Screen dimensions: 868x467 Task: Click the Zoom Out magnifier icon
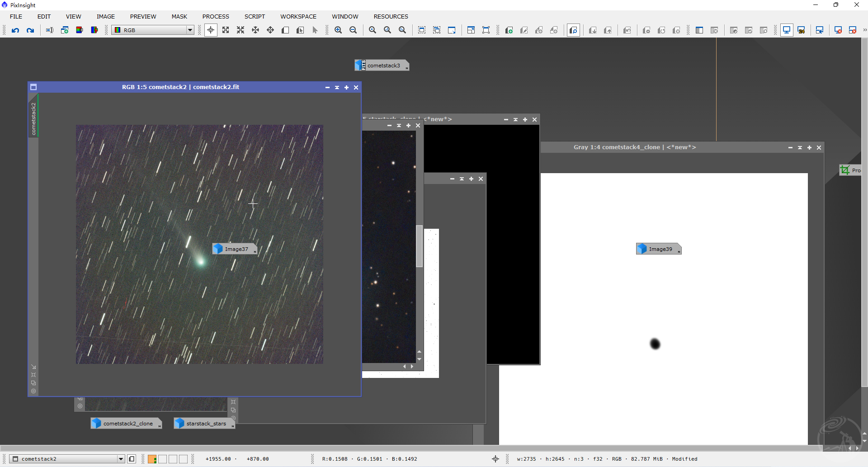click(x=353, y=30)
